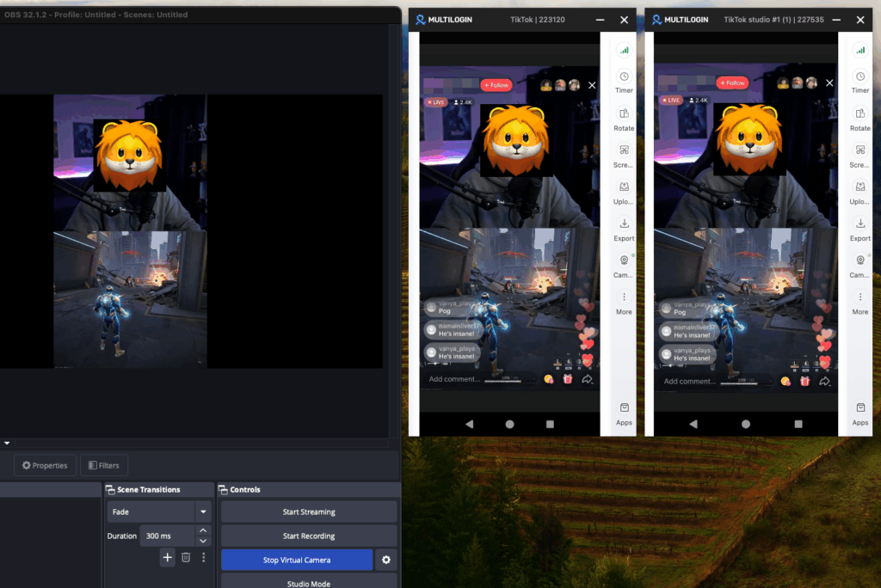This screenshot has height=588, width=881.
Task: Click Start Streaming in OBS Controls
Action: pos(309,511)
